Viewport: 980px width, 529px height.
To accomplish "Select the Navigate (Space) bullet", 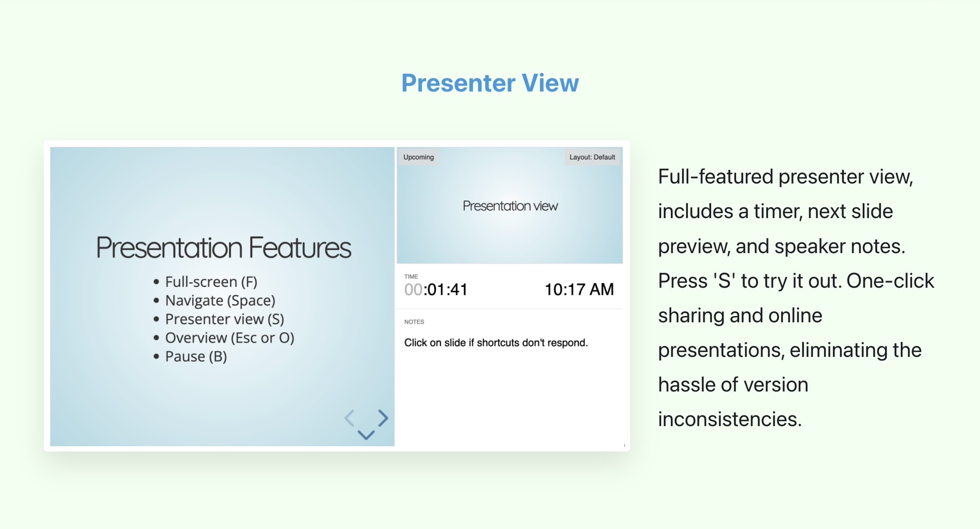I will (220, 300).
